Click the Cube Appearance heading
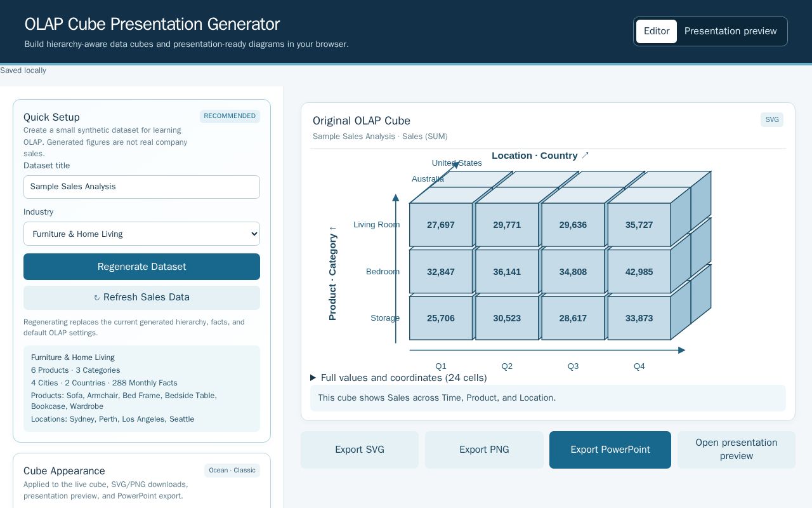 coord(64,471)
